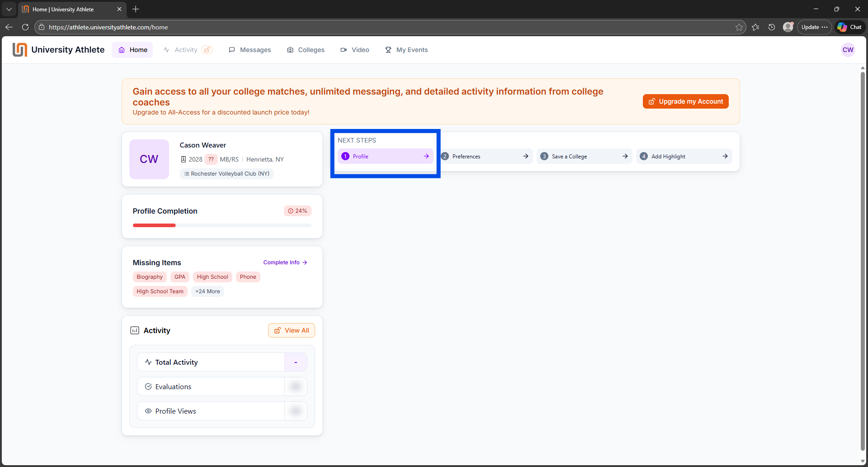This screenshot has height=467, width=868.
Task: Click the Evaluations checkmark icon
Action: (148, 386)
